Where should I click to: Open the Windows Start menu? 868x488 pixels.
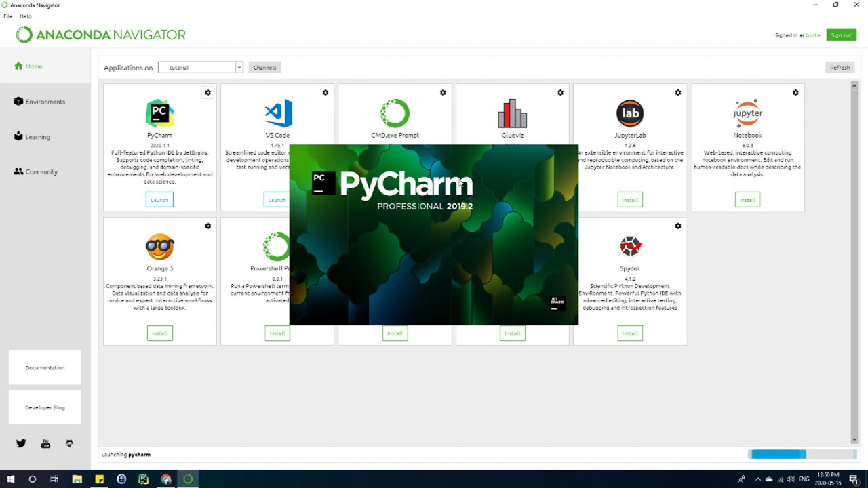[x=11, y=479]
